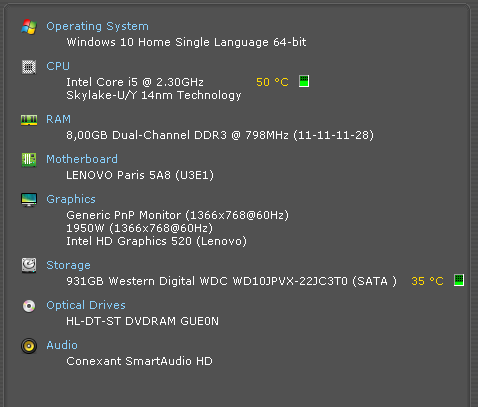Click the 35 °C storage temperature reading

coord(427,281)
